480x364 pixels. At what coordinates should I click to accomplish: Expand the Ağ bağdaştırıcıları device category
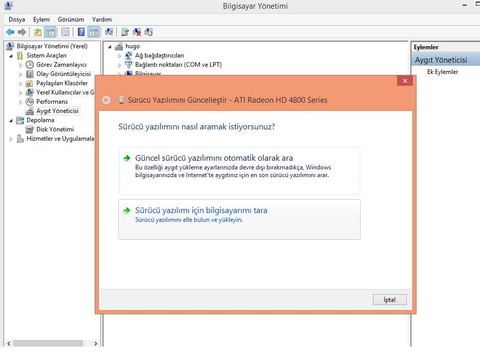119,56
